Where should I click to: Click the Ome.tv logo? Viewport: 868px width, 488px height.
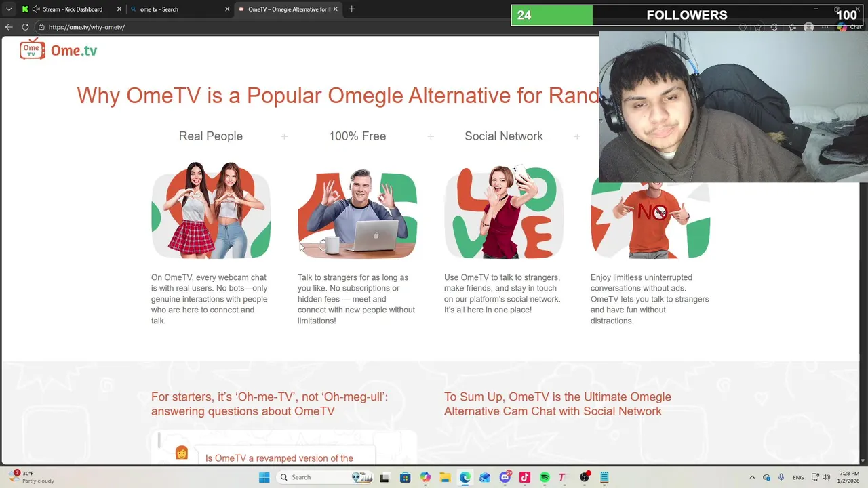point(58,49)
